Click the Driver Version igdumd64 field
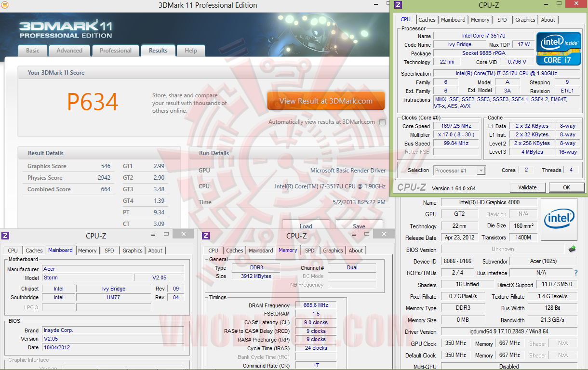 tap(509, 332)
